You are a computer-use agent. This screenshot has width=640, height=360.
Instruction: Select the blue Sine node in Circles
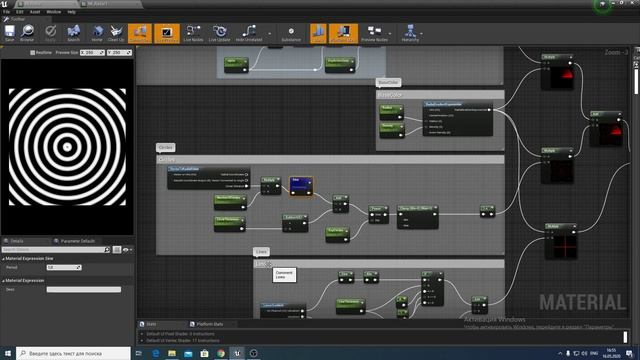[x=301, y=186]
